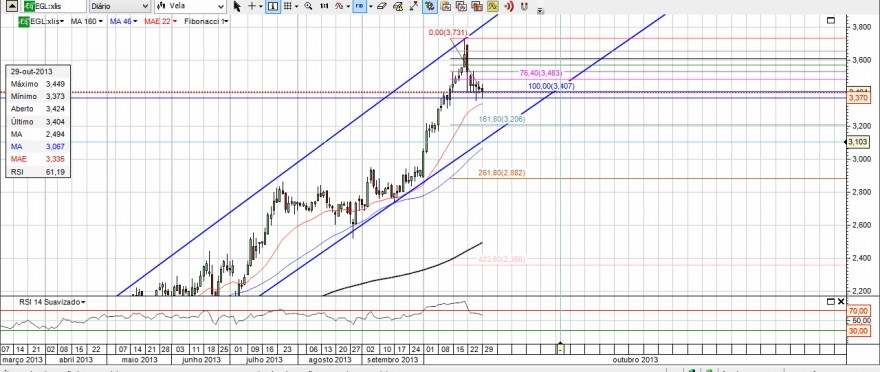This screenshot has width=880, height=372.
Task: Toggle the highlighted 're' toolbar button
Action: [x=359, y=6]
